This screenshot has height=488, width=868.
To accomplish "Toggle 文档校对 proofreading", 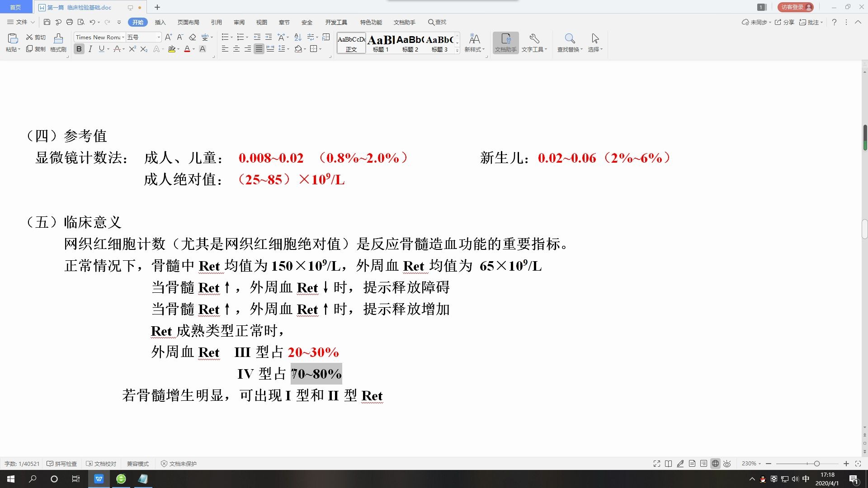I will (x=101, y=464).
